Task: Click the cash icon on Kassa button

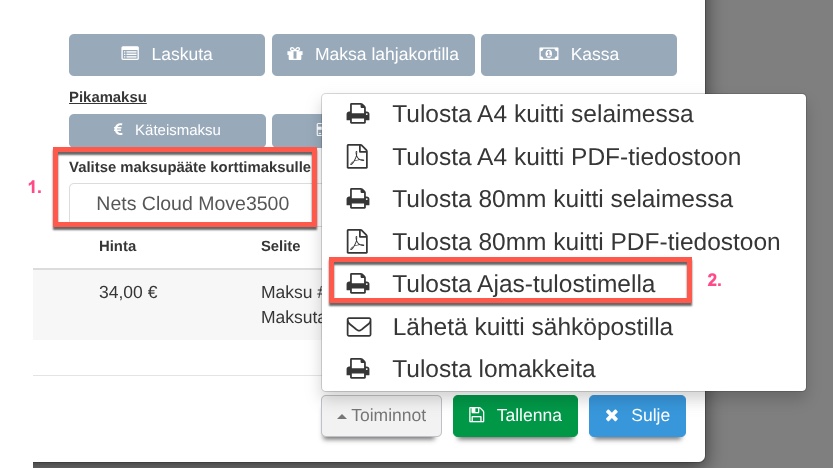Action: (548, 54)
